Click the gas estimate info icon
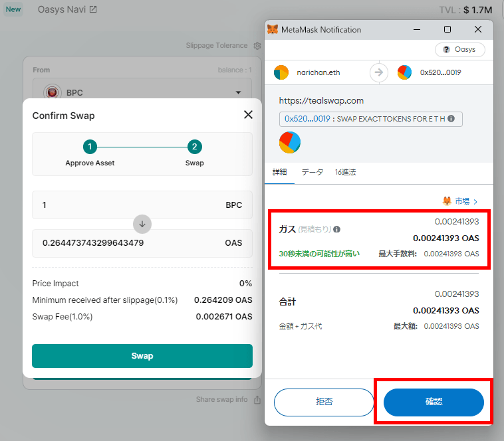 336,230
